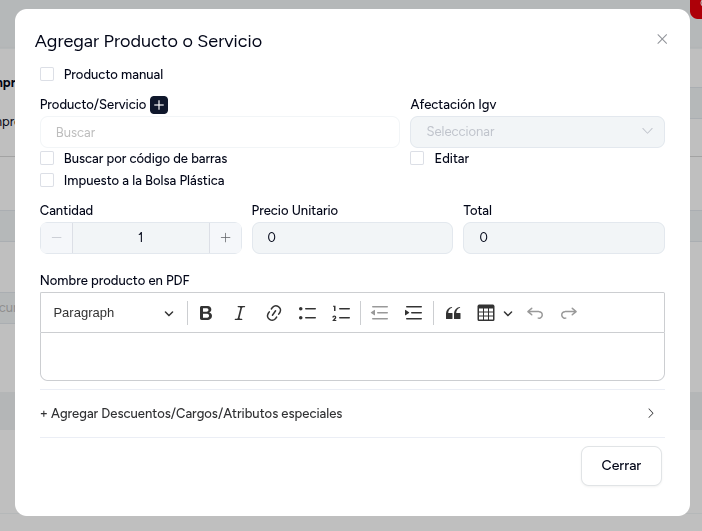Insert a table with the grid icon
702x531 pixels.
[x=486, y=313]
